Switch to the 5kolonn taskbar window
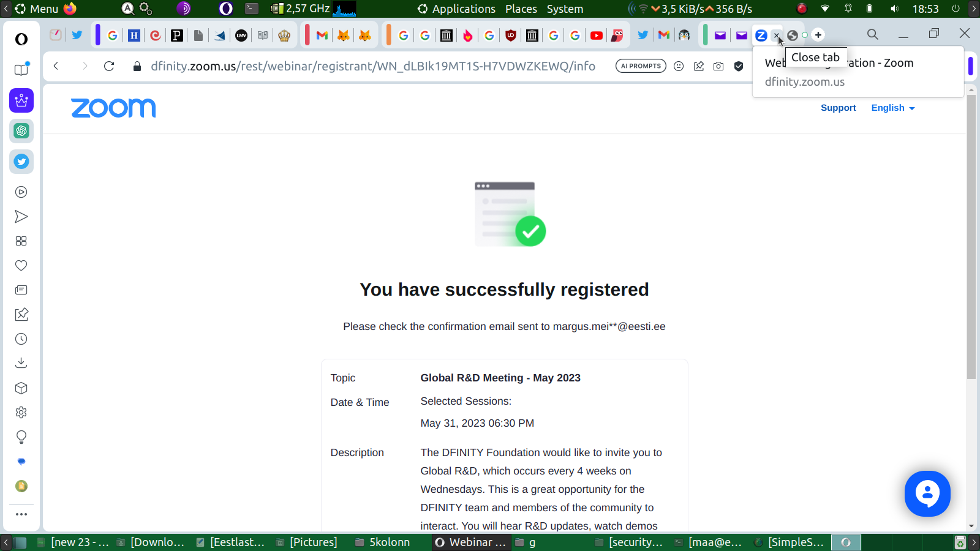This screenshot has width=980, height=551. pyautogui.click(x=383, y=542)
